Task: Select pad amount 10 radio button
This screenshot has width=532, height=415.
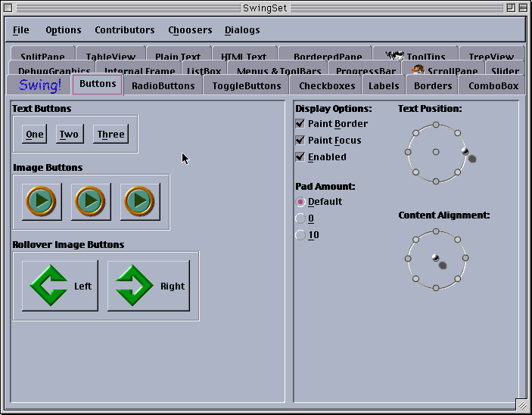Action: click(300, 235)
